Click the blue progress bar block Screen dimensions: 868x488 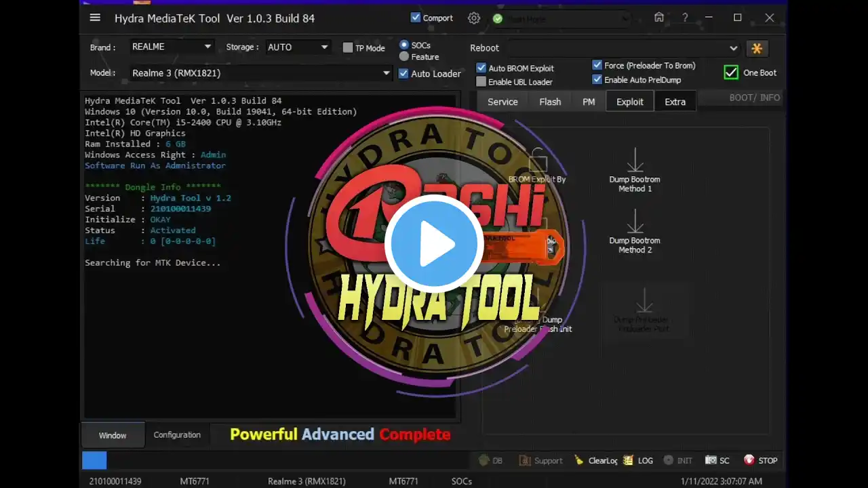[94, 460]
